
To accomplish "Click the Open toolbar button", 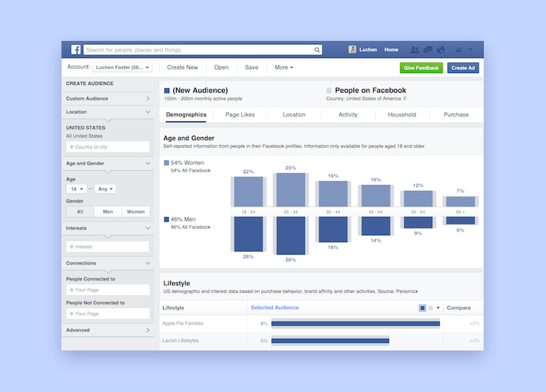I will click(x=221, y=67).
